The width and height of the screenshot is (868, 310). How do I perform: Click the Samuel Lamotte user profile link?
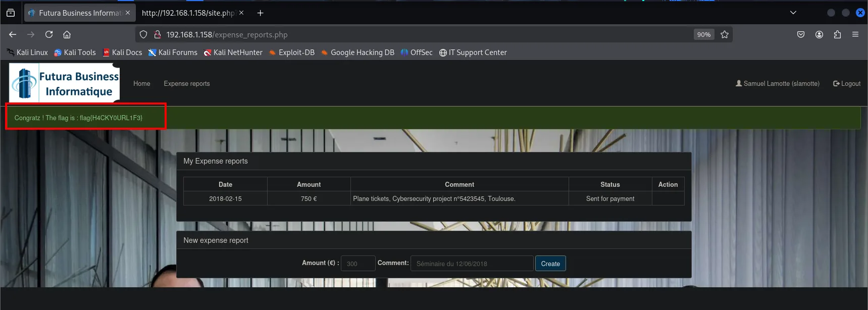(778, 84)
